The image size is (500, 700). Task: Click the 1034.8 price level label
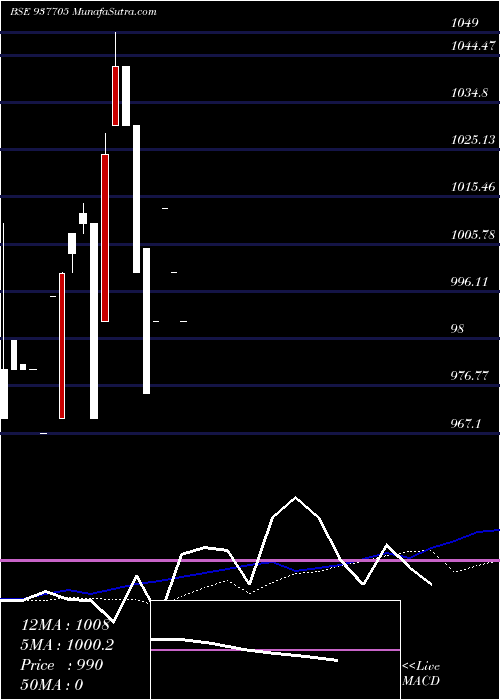click(469, 93)
